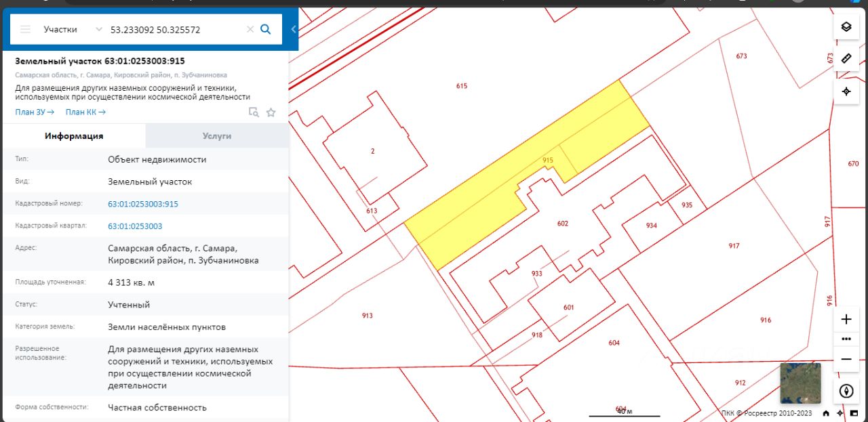Viewport: 868px width, 422px height.
Task: Select parcel 935 on the map
Action: (x=687, y=205)
